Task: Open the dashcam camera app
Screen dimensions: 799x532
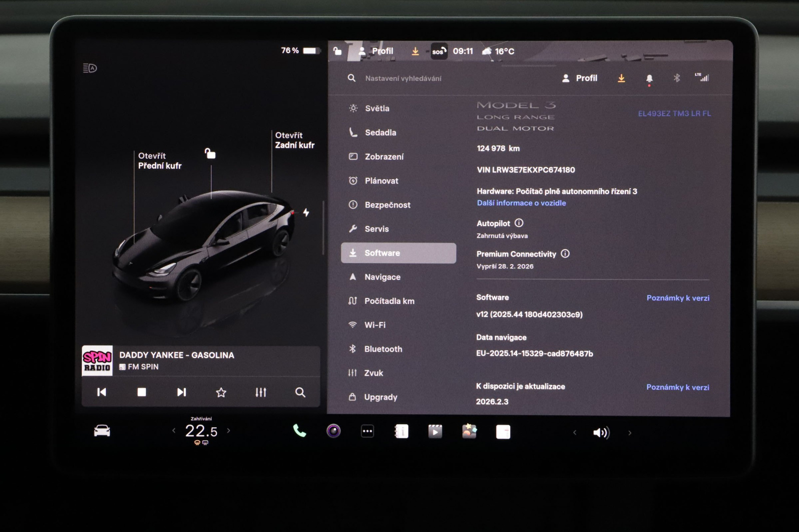Action: pos(334,431)
